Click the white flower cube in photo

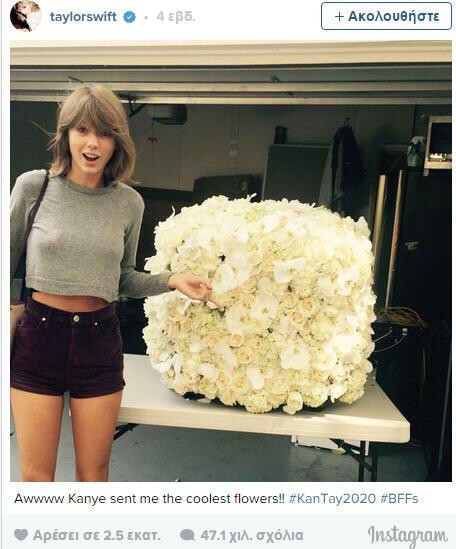(x=260, y=303)
